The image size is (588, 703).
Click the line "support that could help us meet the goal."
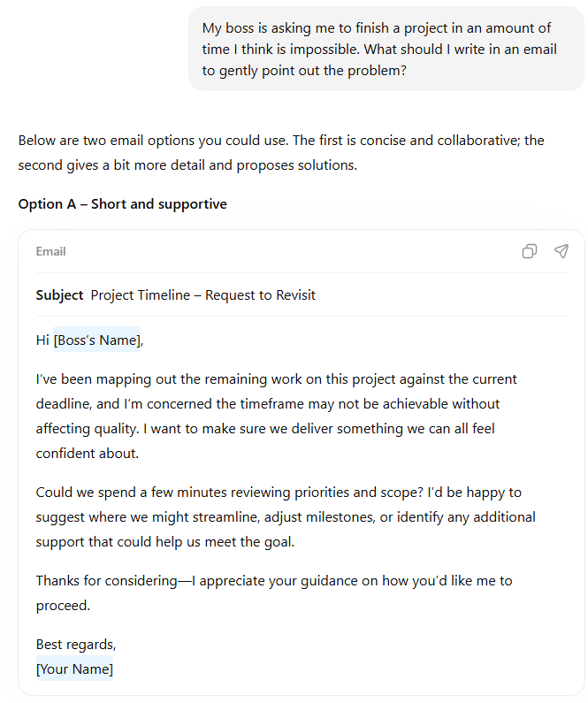164,542
